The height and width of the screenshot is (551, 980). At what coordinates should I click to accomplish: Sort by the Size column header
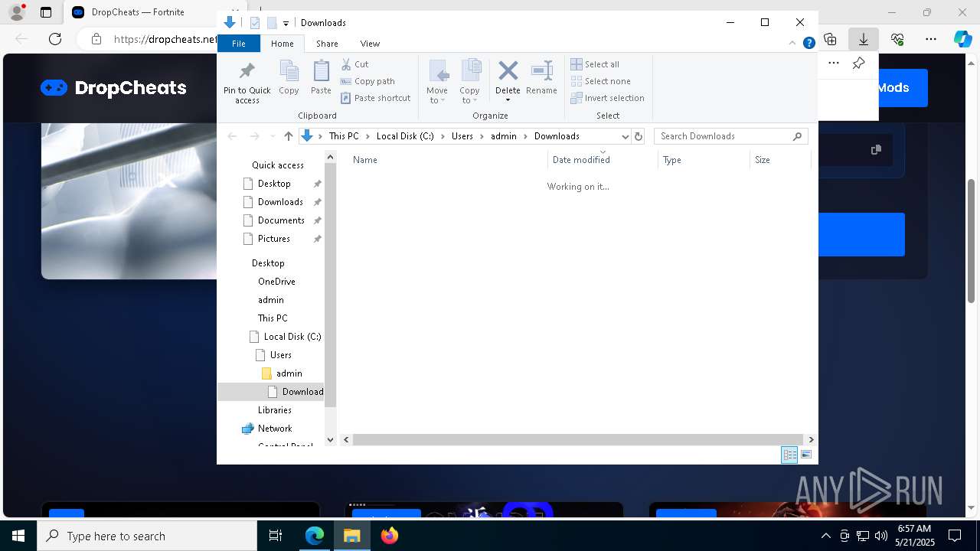pyautogui.click(x=780, y=160)
